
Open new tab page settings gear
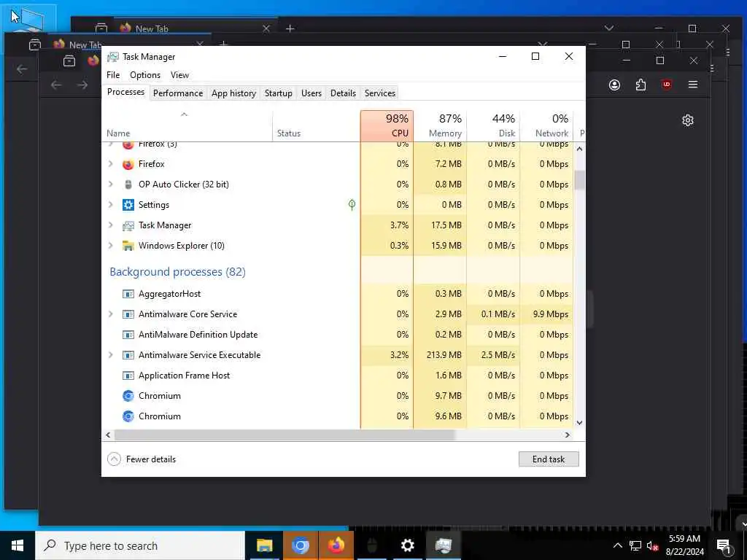tap(687, 120)
